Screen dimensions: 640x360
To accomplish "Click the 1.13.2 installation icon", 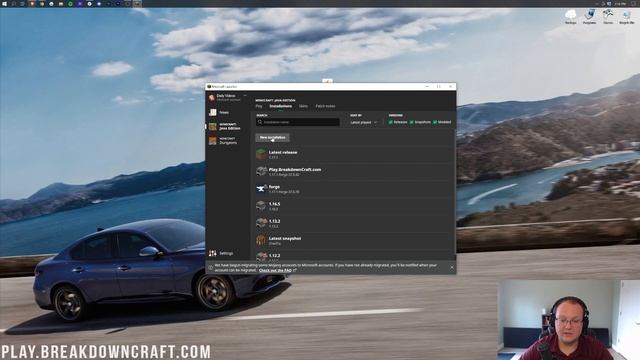I will point(261,223).
